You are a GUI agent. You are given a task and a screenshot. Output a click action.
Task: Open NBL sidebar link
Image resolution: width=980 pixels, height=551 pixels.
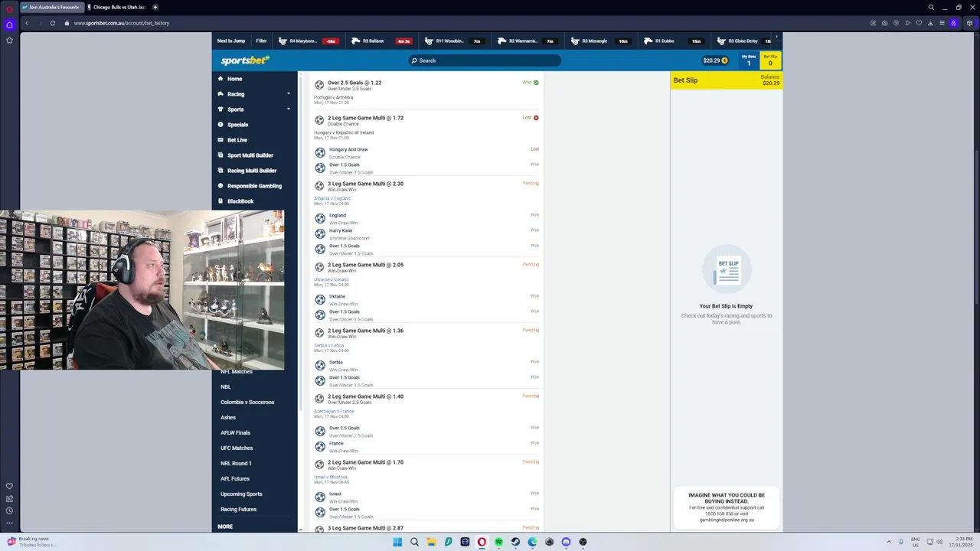point(226,386)
